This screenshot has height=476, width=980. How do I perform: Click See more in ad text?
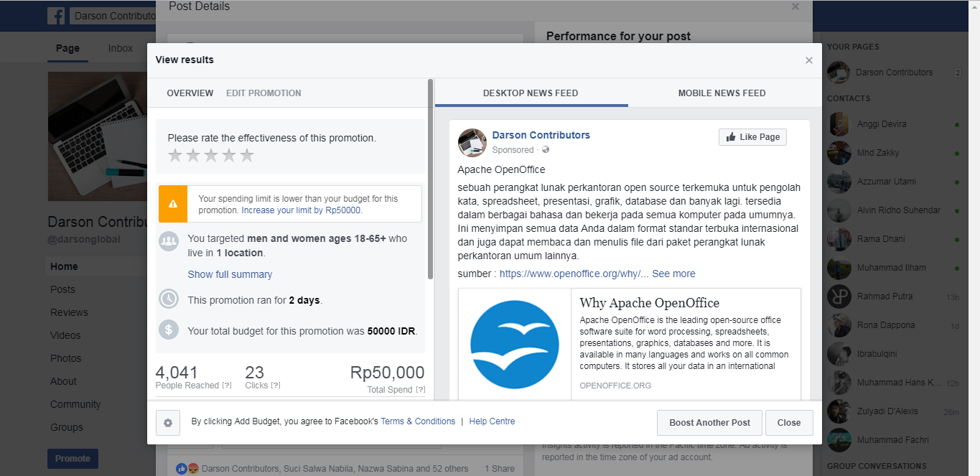click(x=673, y=274)
